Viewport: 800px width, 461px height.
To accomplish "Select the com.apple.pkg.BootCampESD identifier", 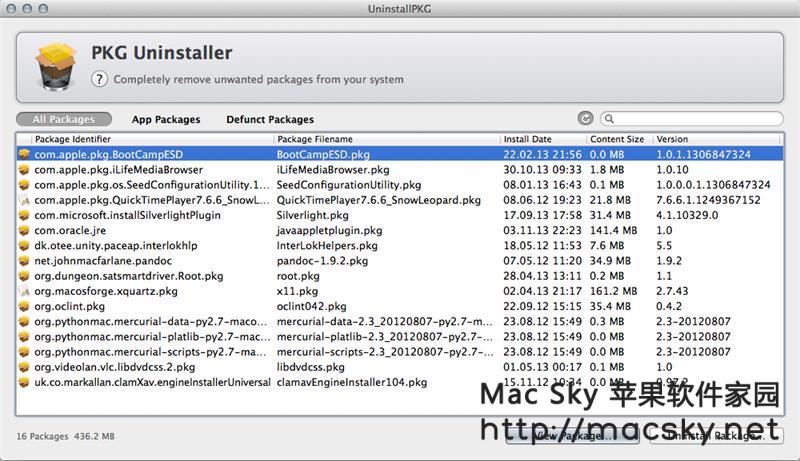I will [x=109, y=154].
